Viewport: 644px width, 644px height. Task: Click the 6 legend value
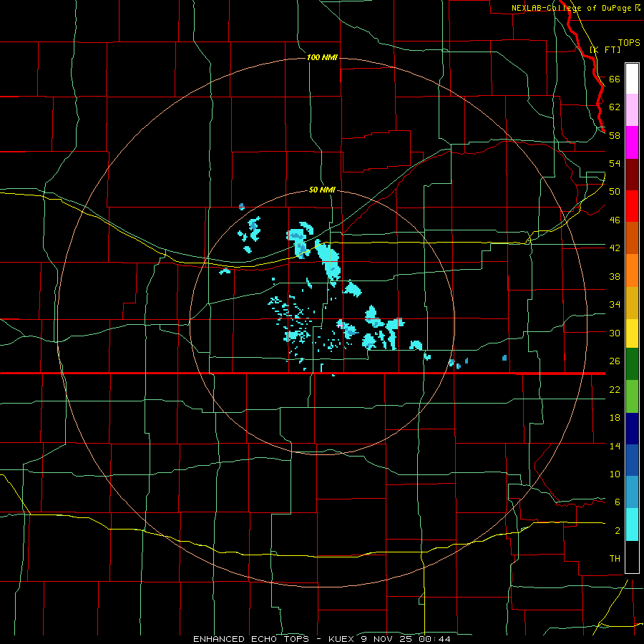pos(617,502)
